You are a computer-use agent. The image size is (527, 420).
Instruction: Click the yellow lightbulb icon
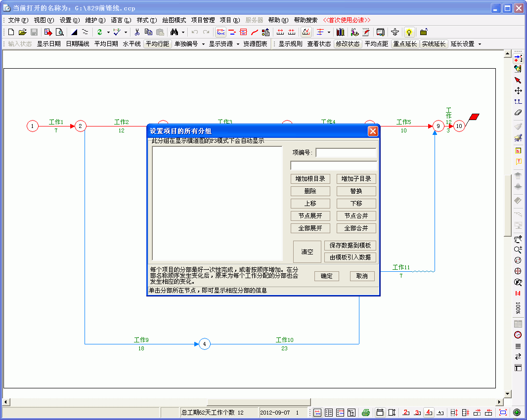pos(409,32)
